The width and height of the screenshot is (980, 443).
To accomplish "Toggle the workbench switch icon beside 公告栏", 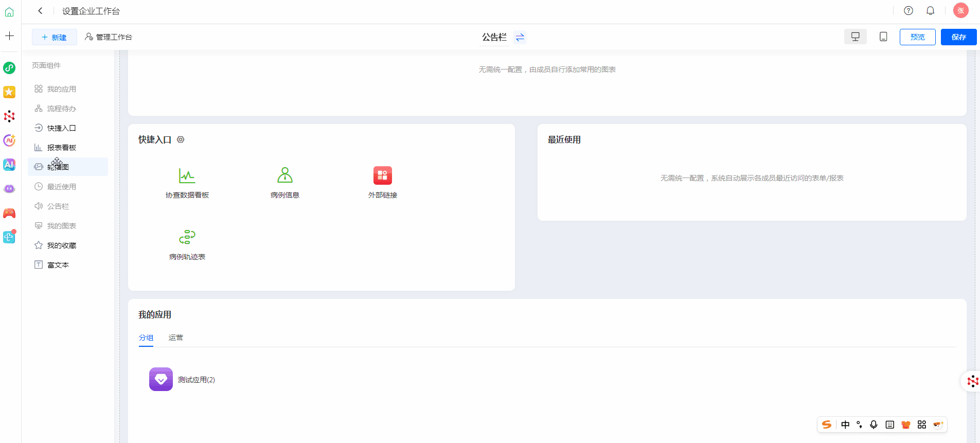I will coord(520,38).
